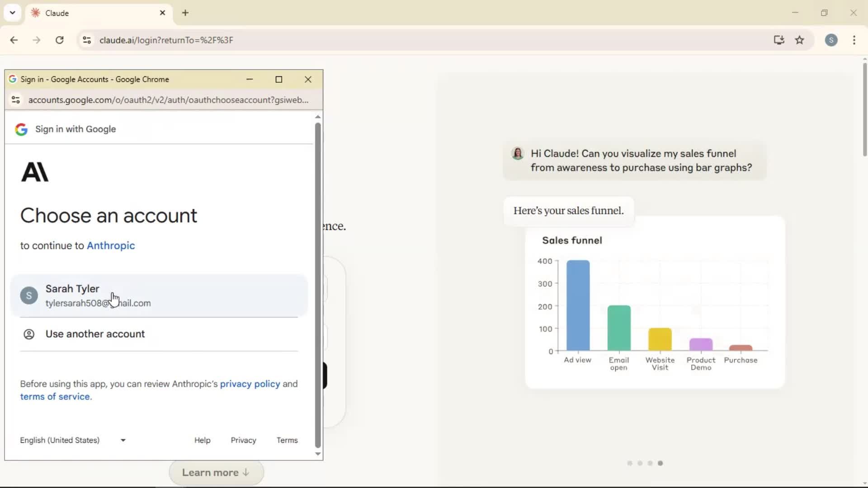Open the tab search chevron
Screen dimensions: 868x488
click(12, 13)
